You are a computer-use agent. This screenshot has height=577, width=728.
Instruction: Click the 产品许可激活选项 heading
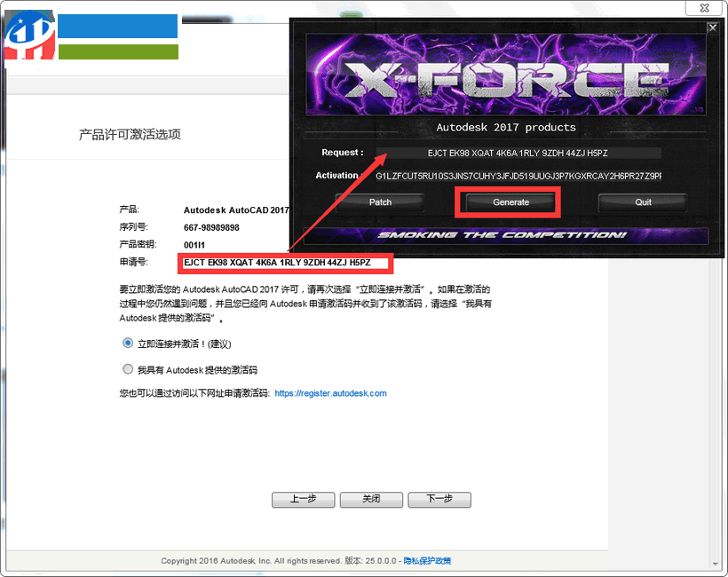(130, 135)
